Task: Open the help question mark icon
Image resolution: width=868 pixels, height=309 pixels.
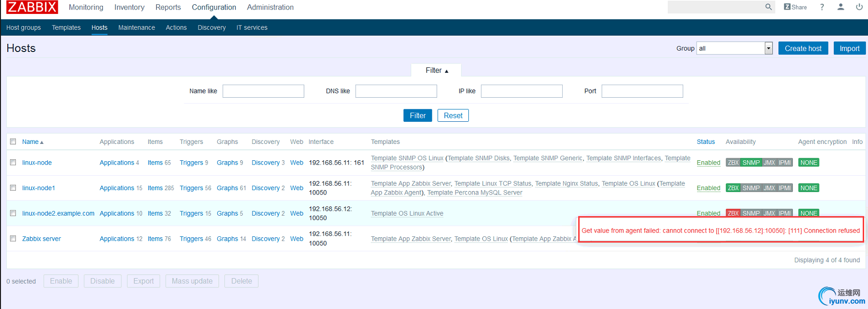Action: tap(822, 7)
